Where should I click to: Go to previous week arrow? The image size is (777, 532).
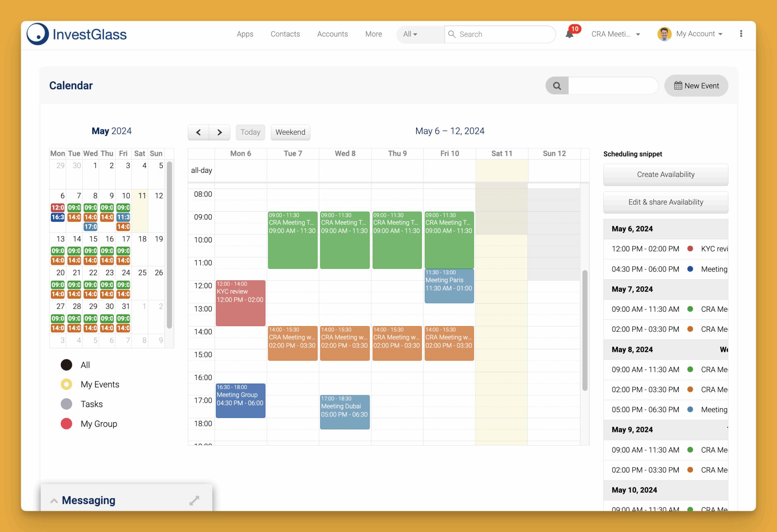click(x=198, y=132)
